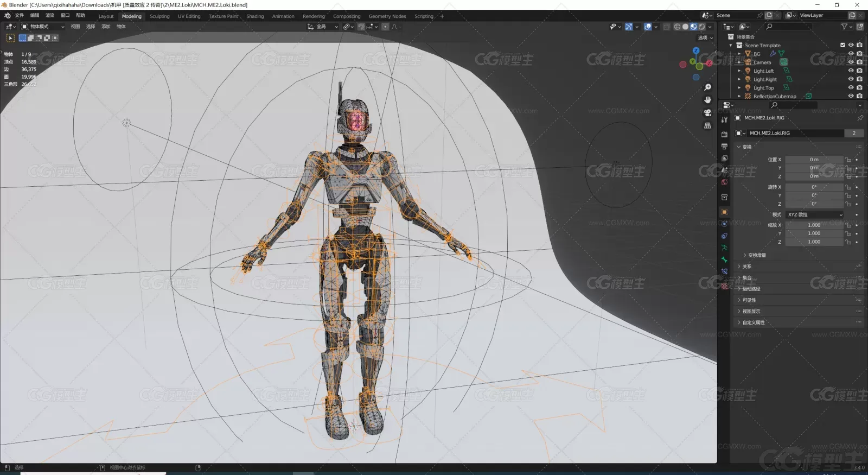868x475 pixels.
Task: Open the Render properties tab icon
Action: [x=724, y=134]
